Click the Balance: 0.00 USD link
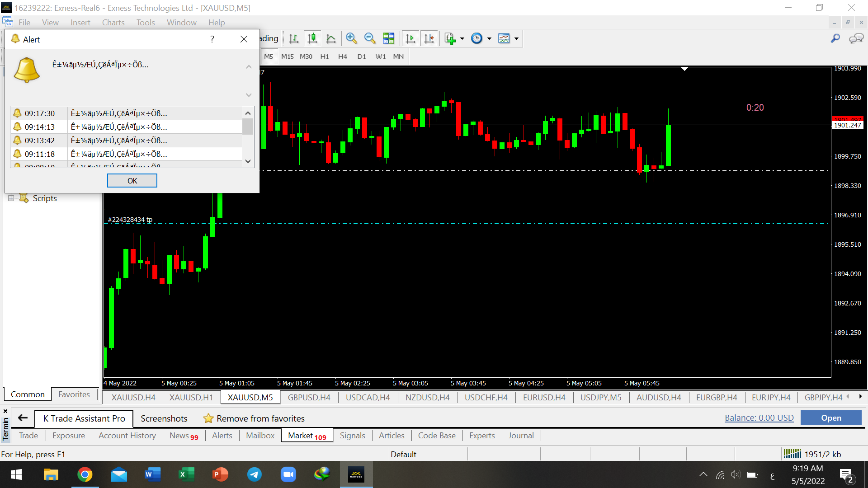 click(x=759, y=418)
